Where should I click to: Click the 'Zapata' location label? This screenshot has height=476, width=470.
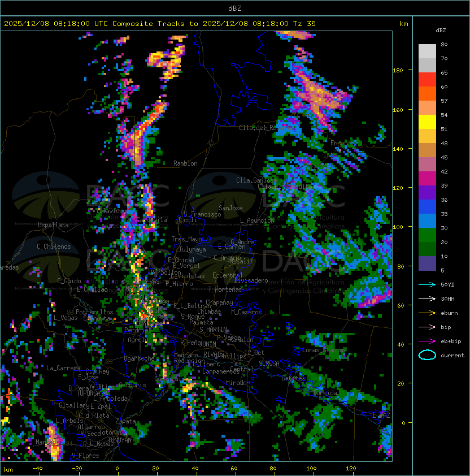coord(125,421)
